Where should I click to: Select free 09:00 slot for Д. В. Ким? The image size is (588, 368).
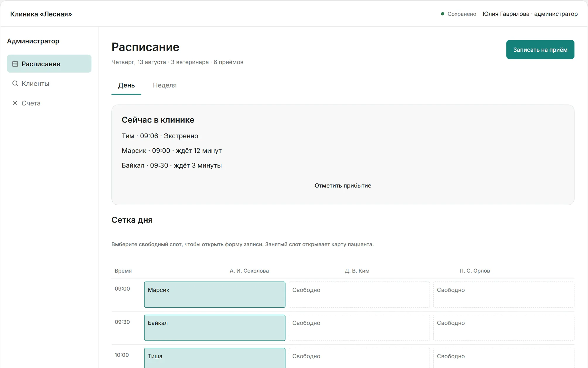(x=359, y=295)
